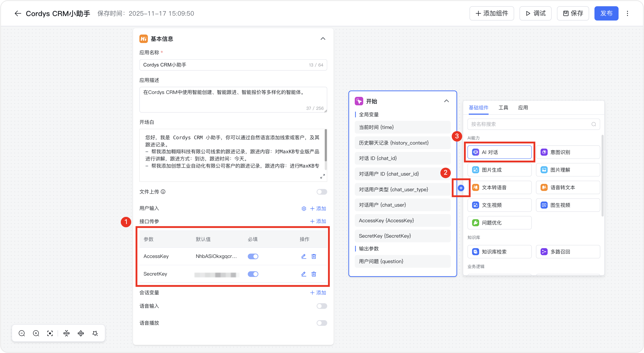Click the component name search field

[x=530, y=124]
